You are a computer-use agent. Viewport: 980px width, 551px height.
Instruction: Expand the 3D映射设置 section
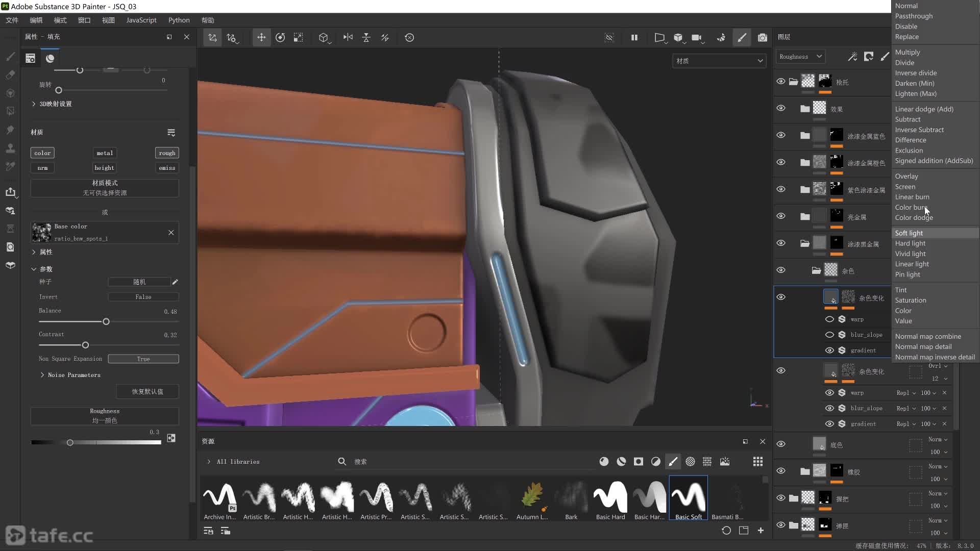pos(34,104)
